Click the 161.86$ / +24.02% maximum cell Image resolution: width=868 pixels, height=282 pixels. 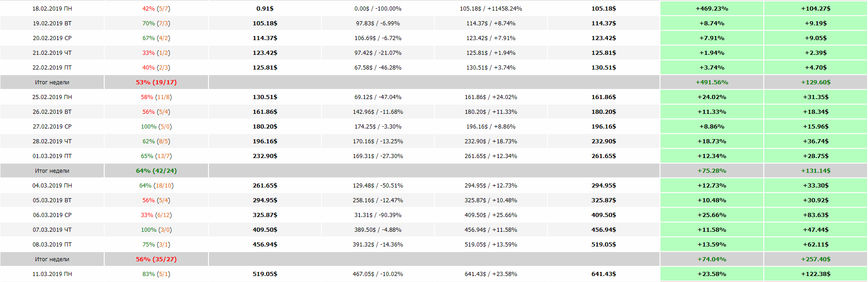pyautogui.click(x=491, y=97)
